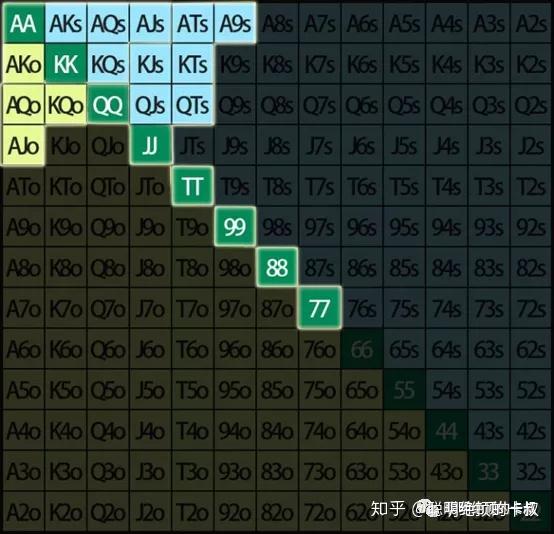Image resolution: width=554 pixels, height=534 pixels.
Task: Click the JTs cell
Action: click(193, 146)
